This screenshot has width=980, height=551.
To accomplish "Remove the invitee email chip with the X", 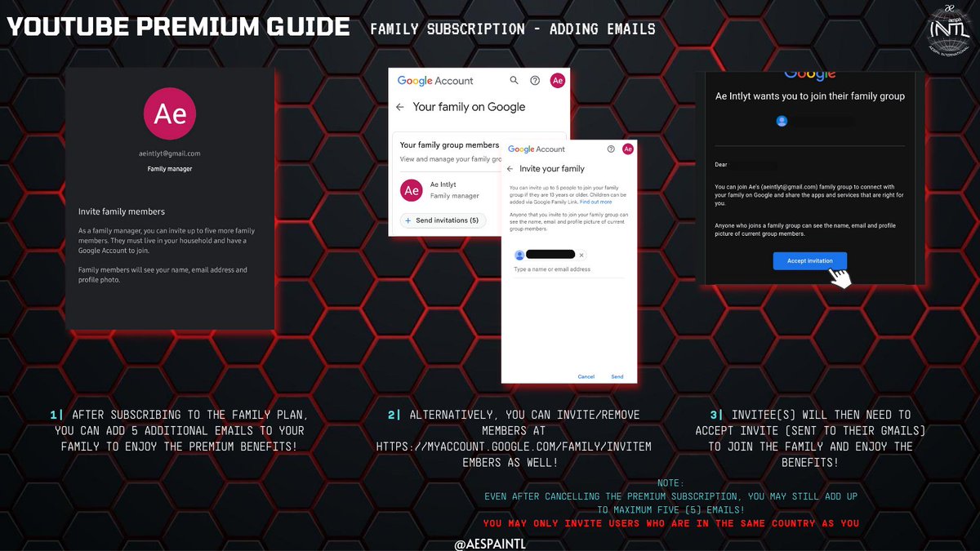I will pos(582,254).
